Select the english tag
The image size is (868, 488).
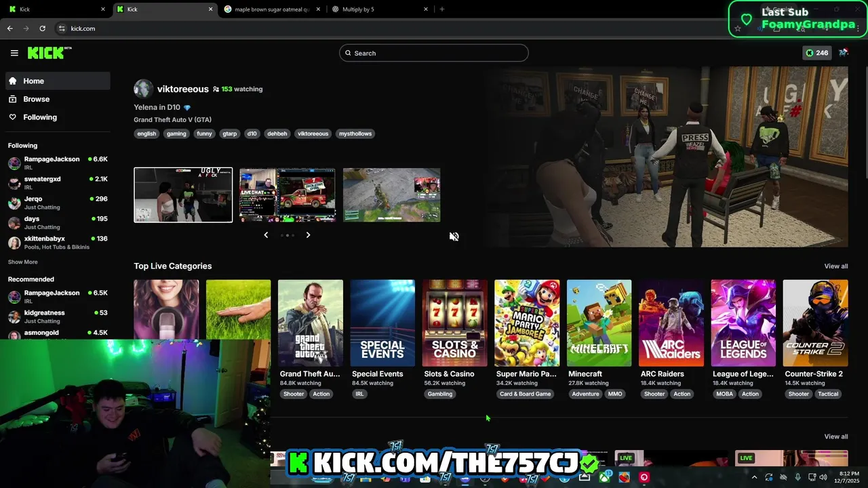(146, 134)
